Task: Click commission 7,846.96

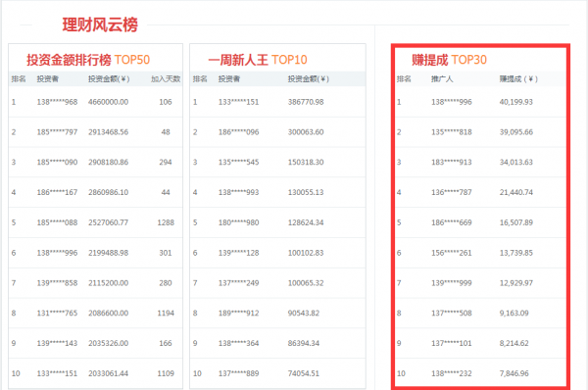Action: pyautogui.click(x=514, y=373)
